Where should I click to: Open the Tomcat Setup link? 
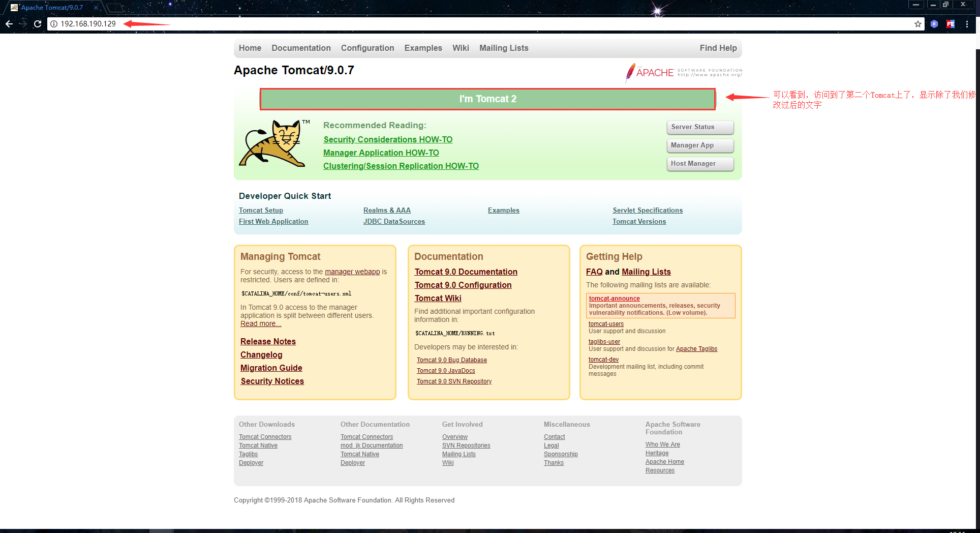click(261, 211)
